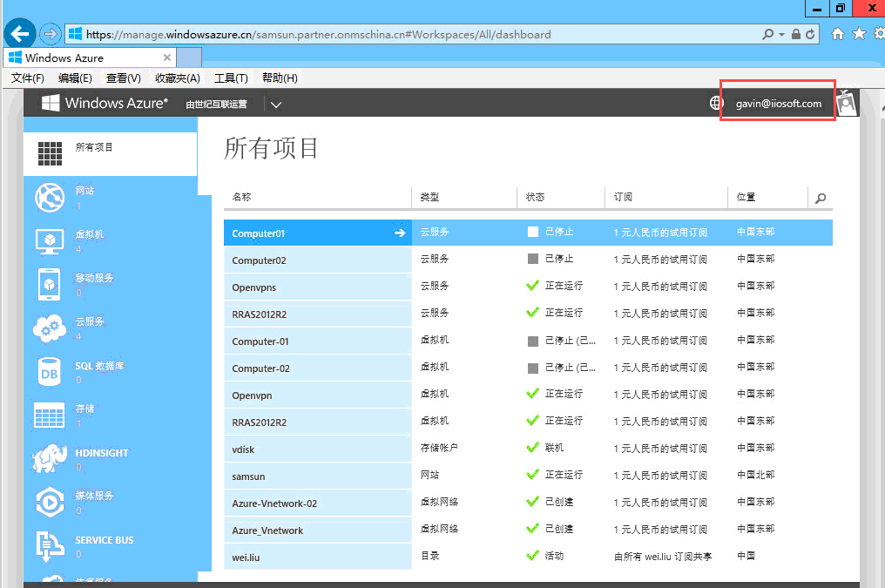This screenshot has width=885, height=588.
Task: Open the 帮助(H) menu
Action: [x=280, y=78]
